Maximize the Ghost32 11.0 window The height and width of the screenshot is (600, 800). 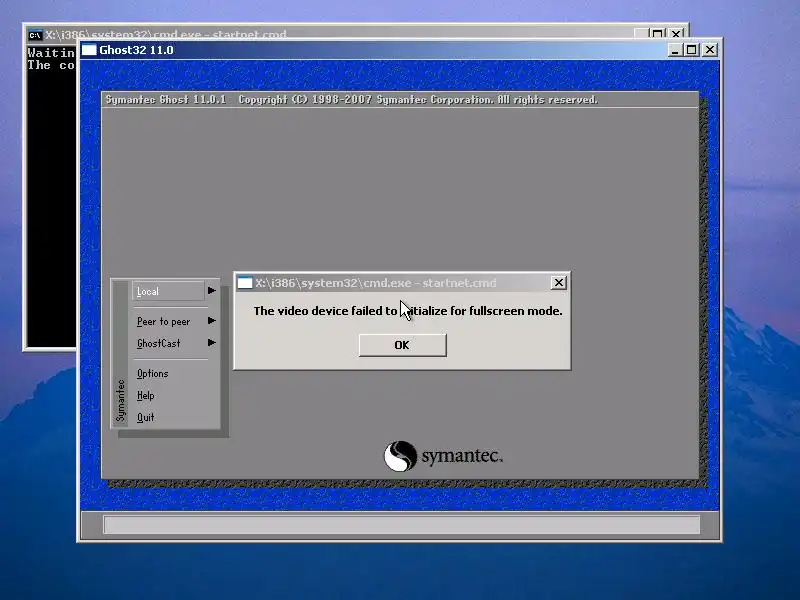691,50
